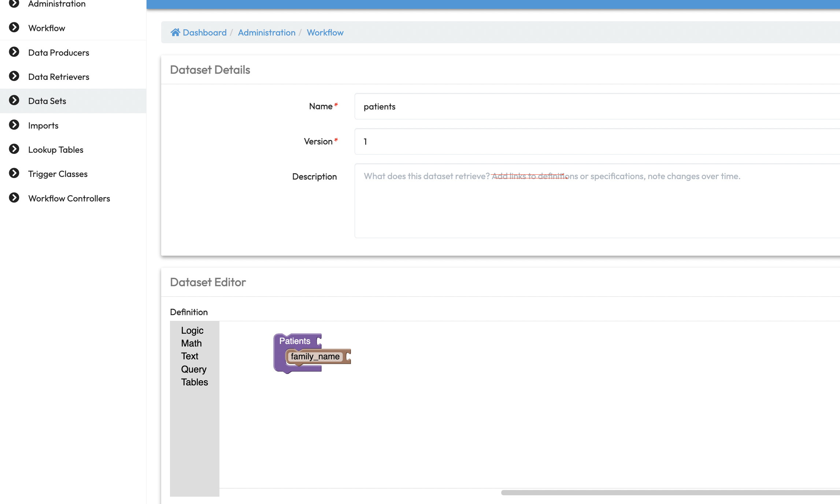Open the Tables block category
840x504 pixels.
pyautogui.click(x=194, y=382)
